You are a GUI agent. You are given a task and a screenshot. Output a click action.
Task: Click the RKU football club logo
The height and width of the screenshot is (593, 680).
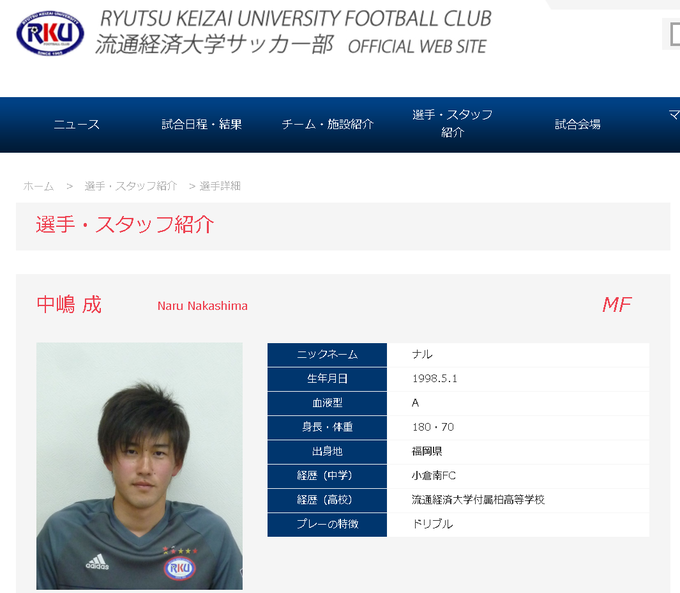(50, 33)
